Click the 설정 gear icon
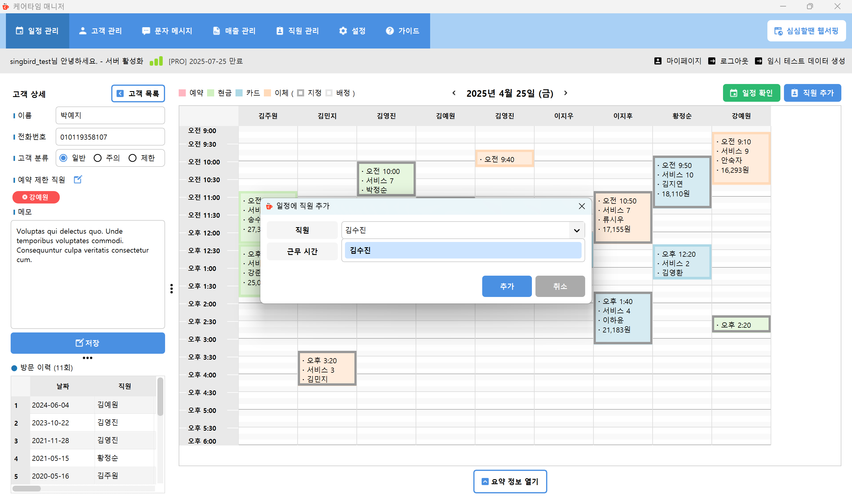Image resolution: width=852 pixels, height=504 pixels. click(x=343, y=30)
